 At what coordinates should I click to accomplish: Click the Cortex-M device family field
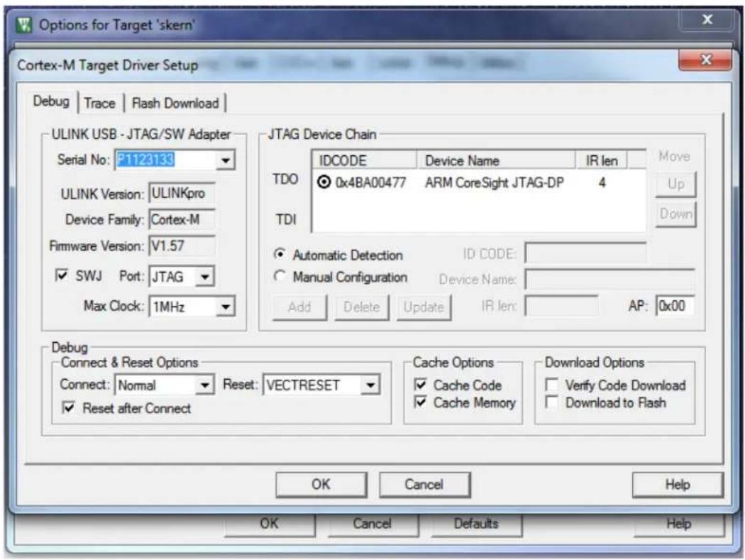[182, 219]
